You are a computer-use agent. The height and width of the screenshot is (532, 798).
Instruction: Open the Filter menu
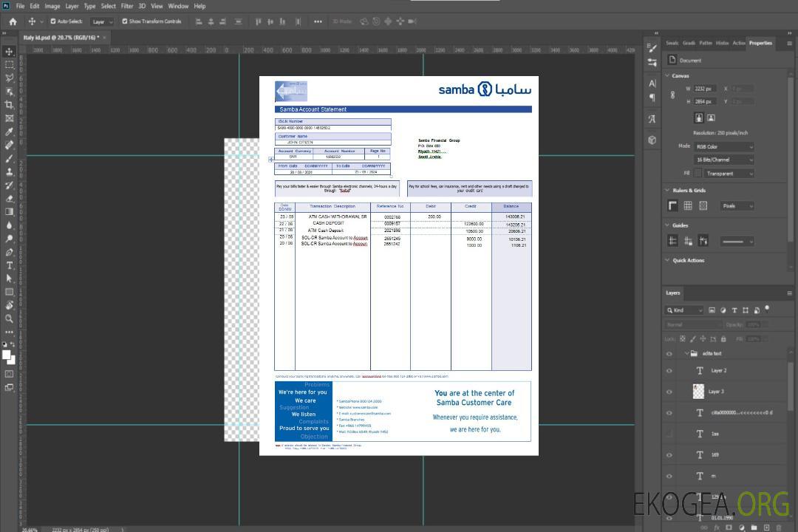coord(127,6)
